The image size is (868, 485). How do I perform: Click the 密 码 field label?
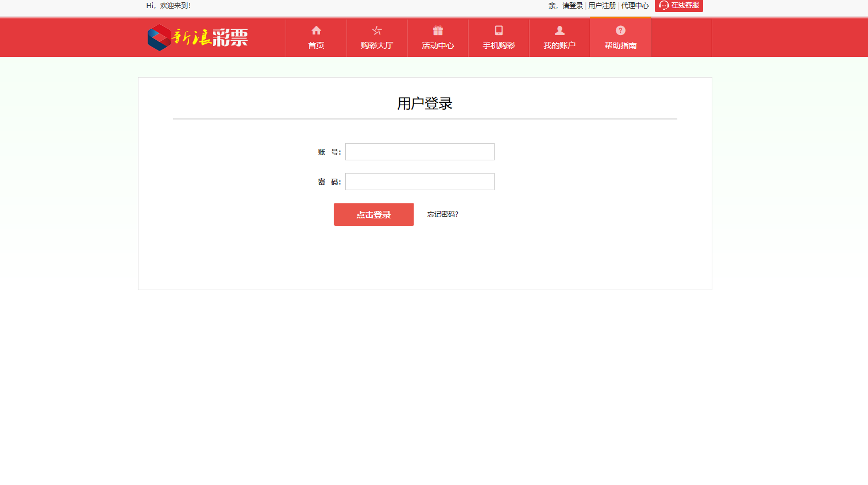click(x=329, y=182)
